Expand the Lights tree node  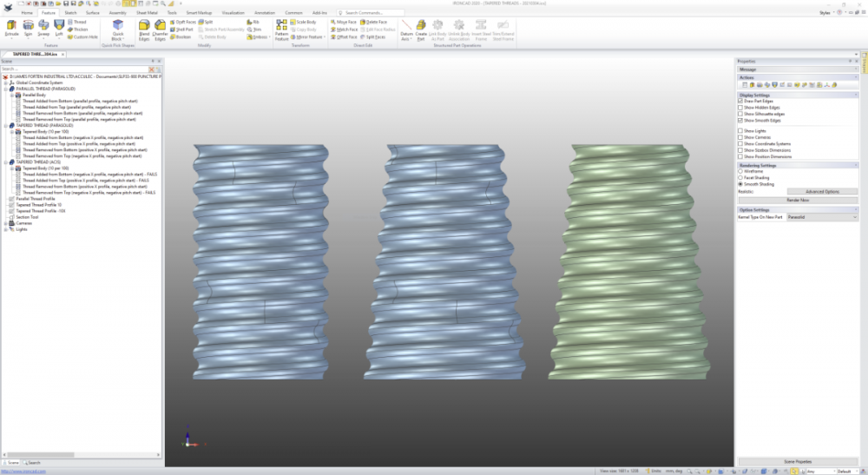click(5, 229)
